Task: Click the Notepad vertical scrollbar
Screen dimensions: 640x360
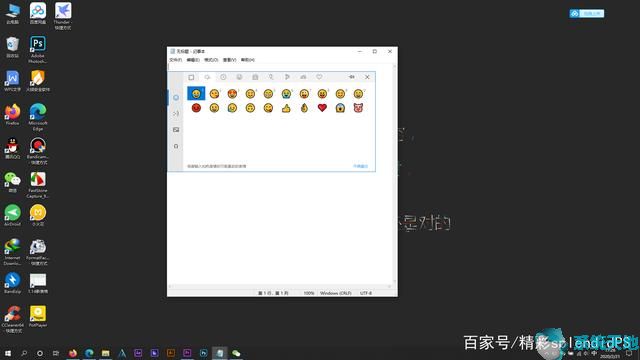Action: click(x=394, y=174)
